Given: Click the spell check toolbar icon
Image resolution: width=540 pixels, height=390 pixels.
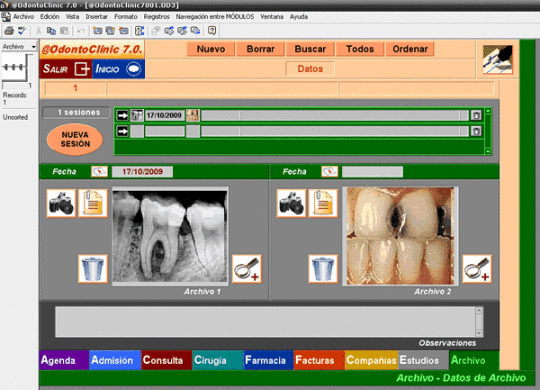Looking at the screenshot, I should coord(22,31).
